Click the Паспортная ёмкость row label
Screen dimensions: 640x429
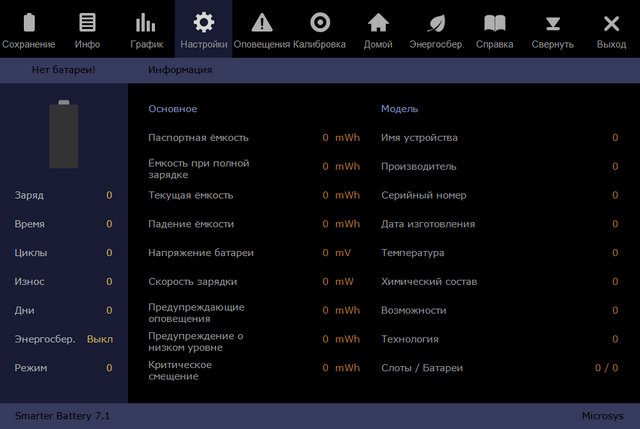198,137
